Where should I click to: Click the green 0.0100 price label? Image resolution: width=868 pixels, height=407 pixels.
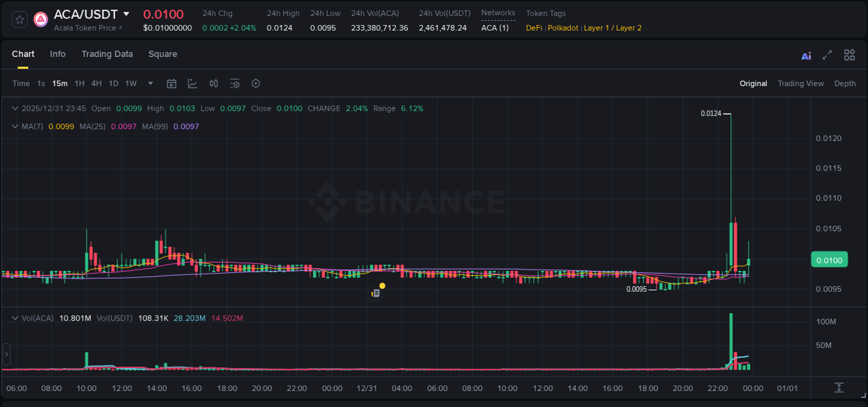tap(829, 259)
